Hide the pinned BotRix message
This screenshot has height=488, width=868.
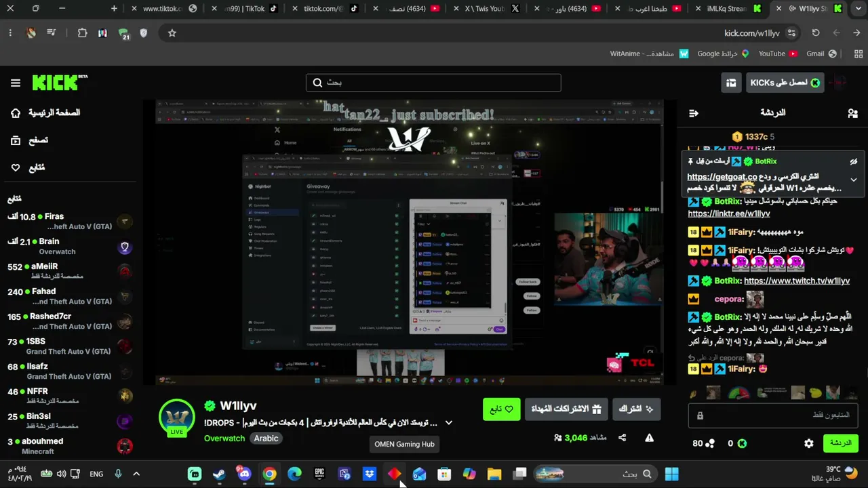(854, 161)
